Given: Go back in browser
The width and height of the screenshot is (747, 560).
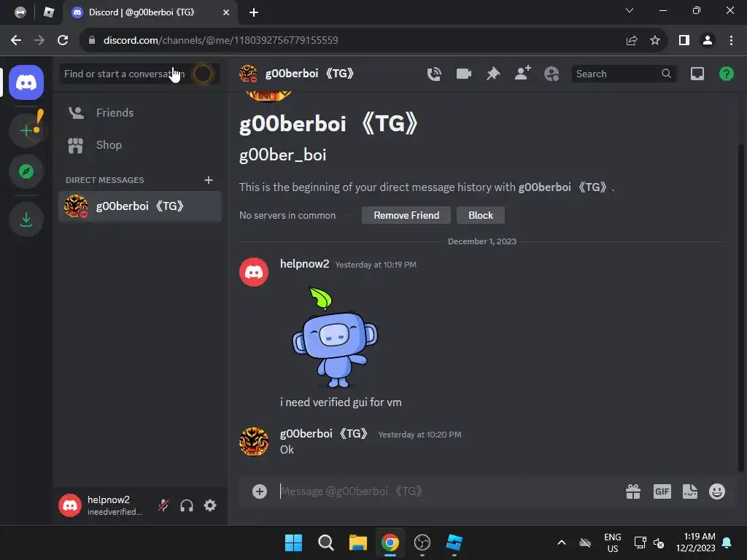Looking at the screenshot, I should point(16,40).
